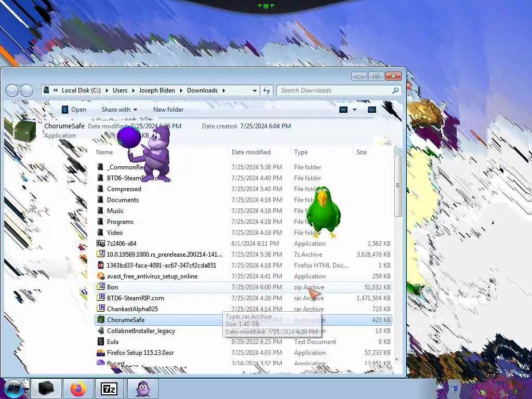The height and width of the screenshot is (399, 532).
Task: Click the Open toolbar button
Action: point(74,110)
